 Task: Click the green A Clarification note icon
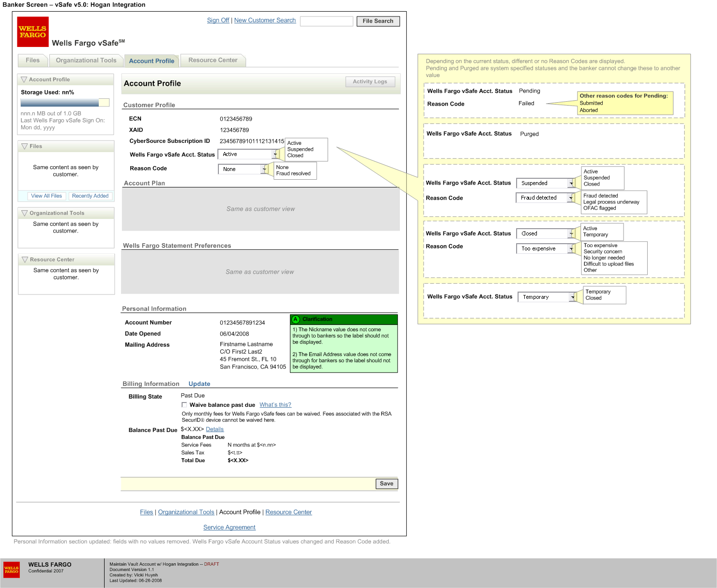[295, 320]
